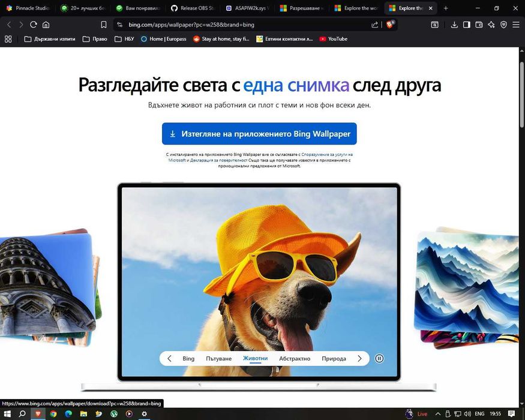This screenshot has width=525, height=420.
Task: Open the Brave Wallet icon
Action: pyautogui.click(x=479, y=25)
